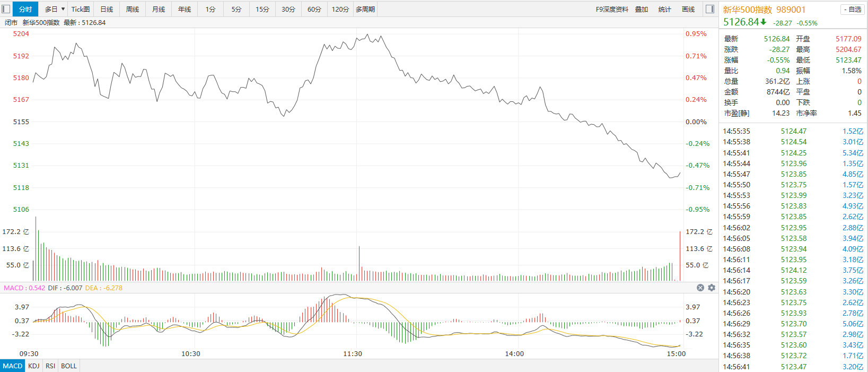Show the 5分 five-minute chart
The height and width of the screenshot is (372, 868).
click(236, 9)
